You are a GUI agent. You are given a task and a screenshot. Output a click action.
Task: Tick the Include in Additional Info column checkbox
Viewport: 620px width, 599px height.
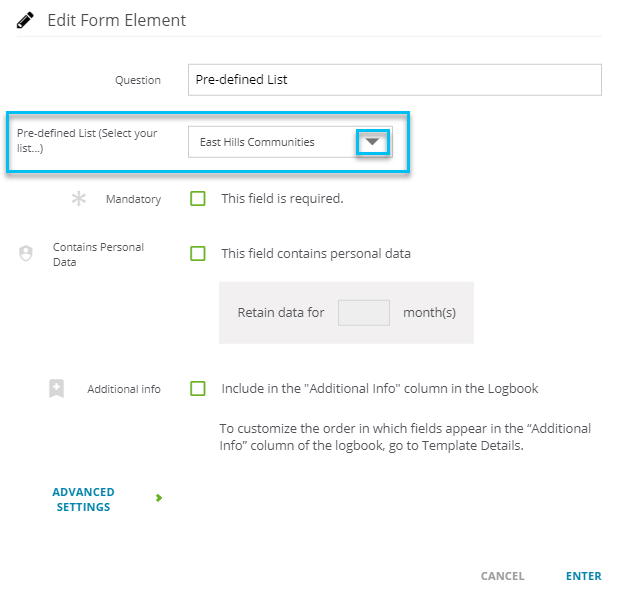point(198,388)
